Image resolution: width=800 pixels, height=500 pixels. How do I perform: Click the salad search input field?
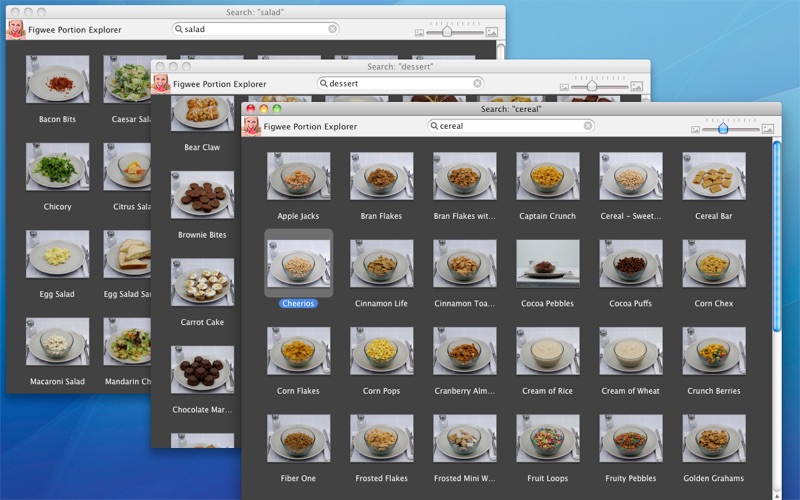(256, 29)
